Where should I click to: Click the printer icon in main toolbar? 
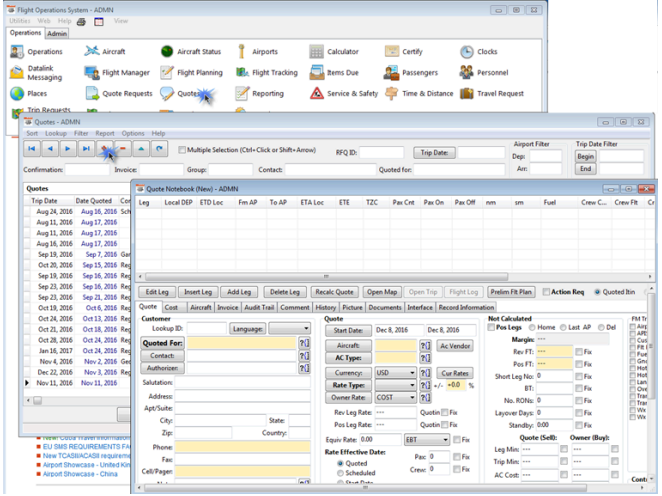pyautogui.click(x=81, y=22)
